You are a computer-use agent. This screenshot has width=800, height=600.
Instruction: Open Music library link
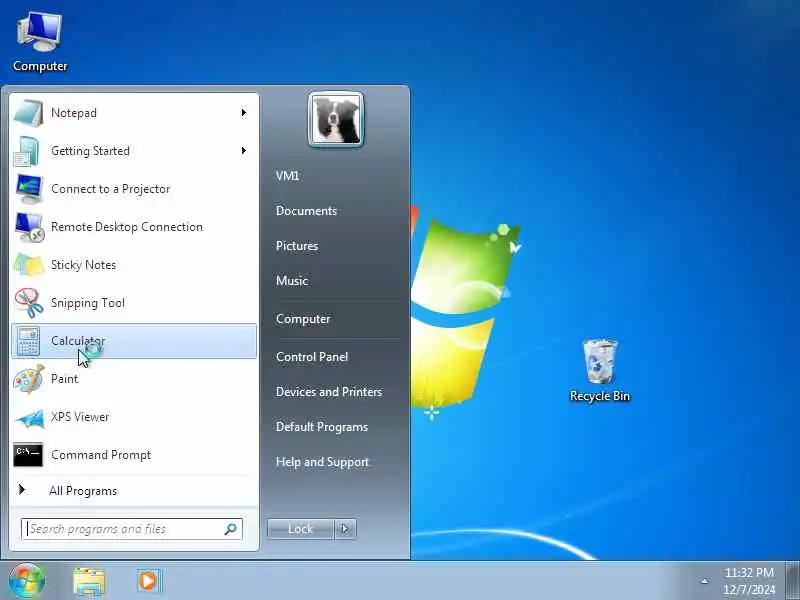click(x=292, y=281)
